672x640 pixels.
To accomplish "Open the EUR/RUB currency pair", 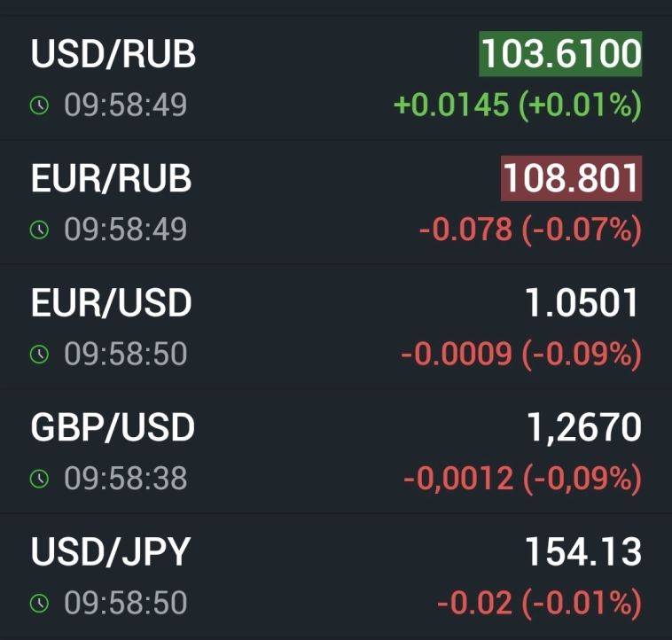I will pos(111,179).
